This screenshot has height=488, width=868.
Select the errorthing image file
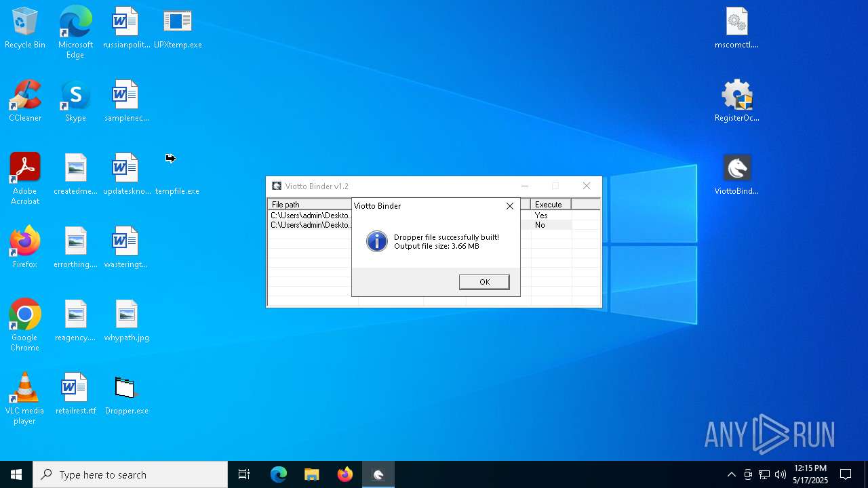[75, 248]
